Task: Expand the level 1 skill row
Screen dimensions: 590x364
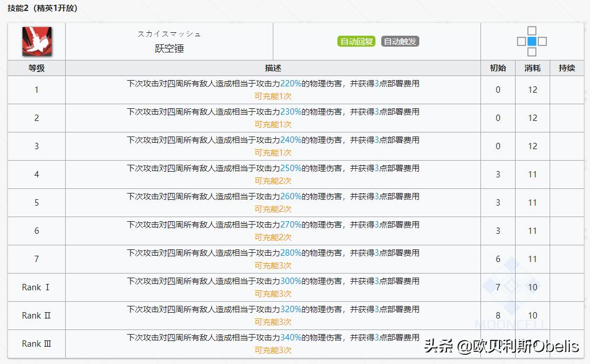Action: [36, 90]
